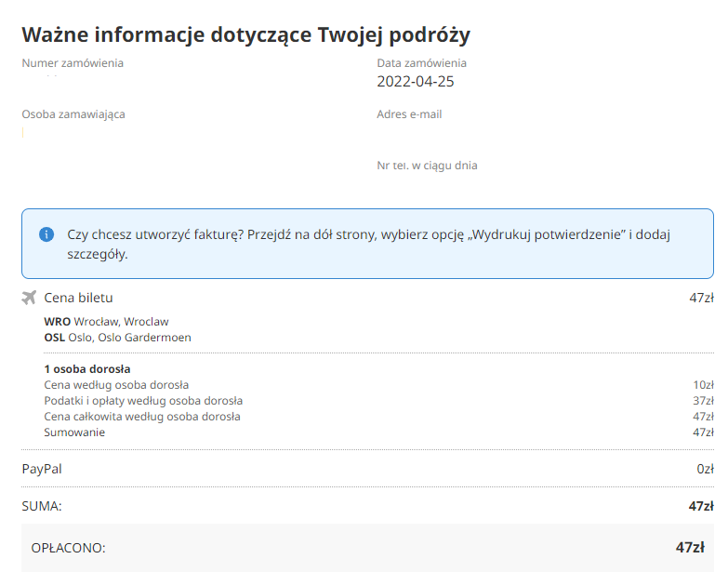728x572 pixels.
Task: Click the 'Numer zamówienia' label
Action: [73, 63]
